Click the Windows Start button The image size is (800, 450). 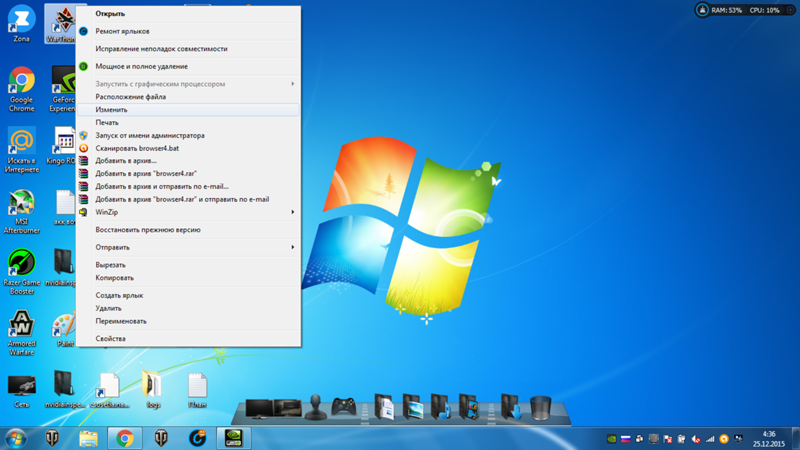click(15, 438)
